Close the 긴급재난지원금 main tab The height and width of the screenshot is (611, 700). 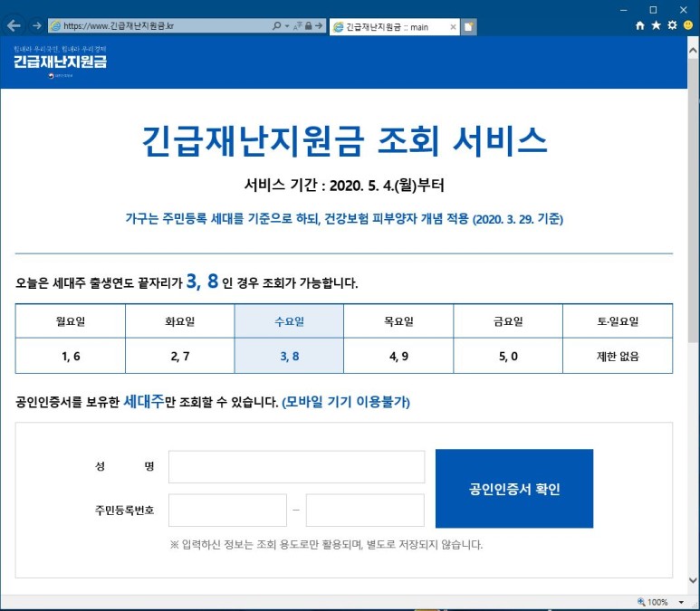click(x=453, y=27)
